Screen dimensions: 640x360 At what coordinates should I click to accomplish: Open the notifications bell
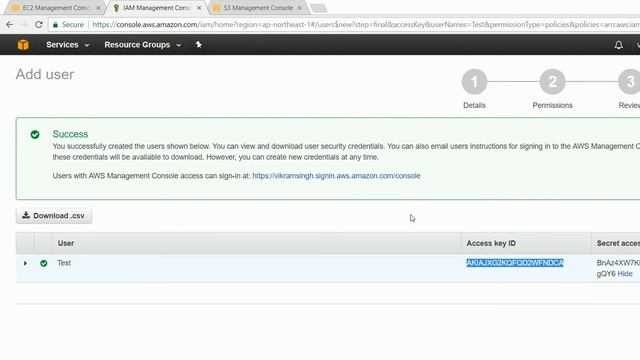click(x=619, y=45)
